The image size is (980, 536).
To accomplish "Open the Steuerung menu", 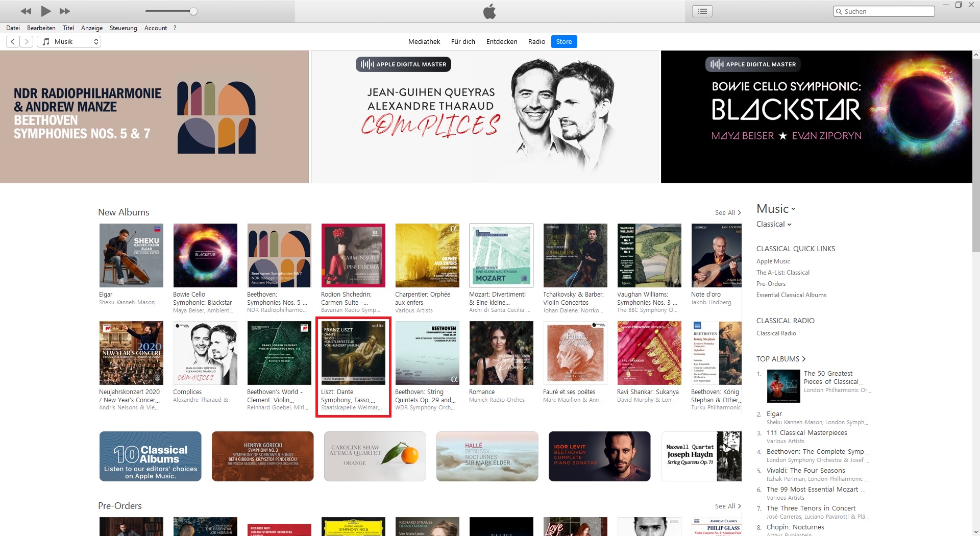I will tap(123, 28).
